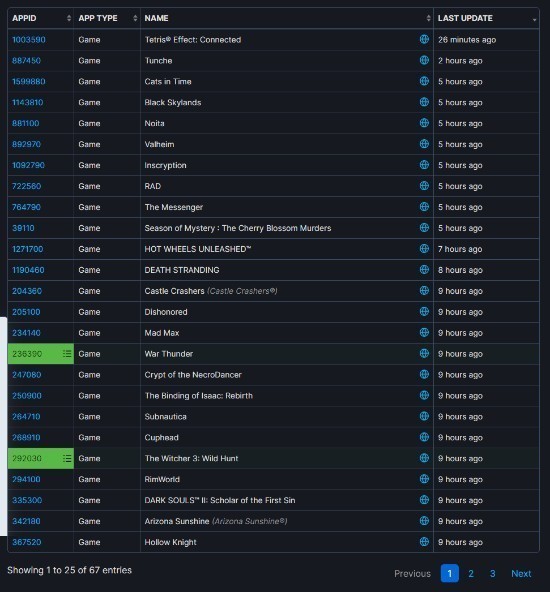Click list icon in Witcher 3's appid cell

[x=67, y=458]
